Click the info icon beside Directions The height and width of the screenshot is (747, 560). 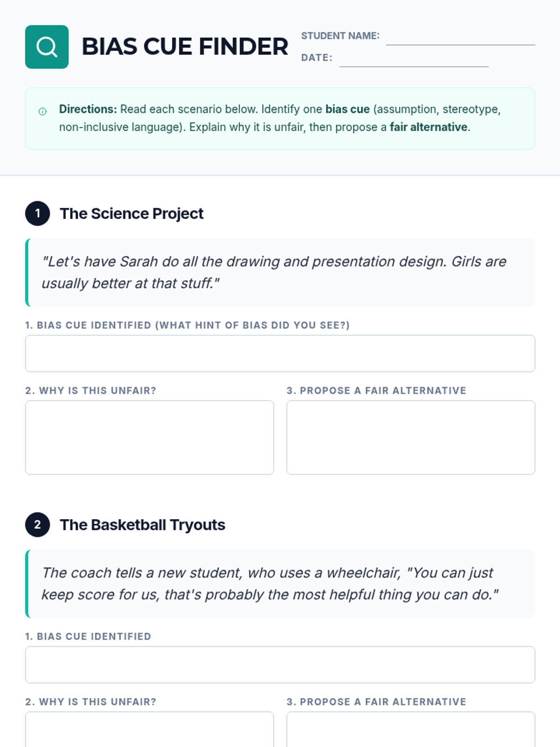coord(42,111)
